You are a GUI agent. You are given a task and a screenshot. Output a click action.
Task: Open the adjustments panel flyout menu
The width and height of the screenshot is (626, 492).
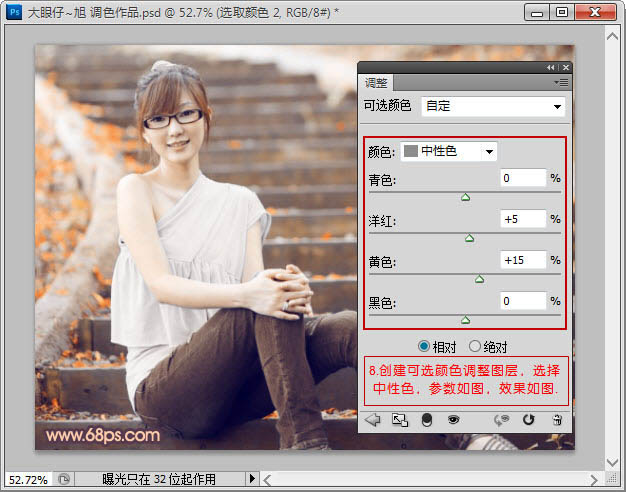[x=562, y=82]
